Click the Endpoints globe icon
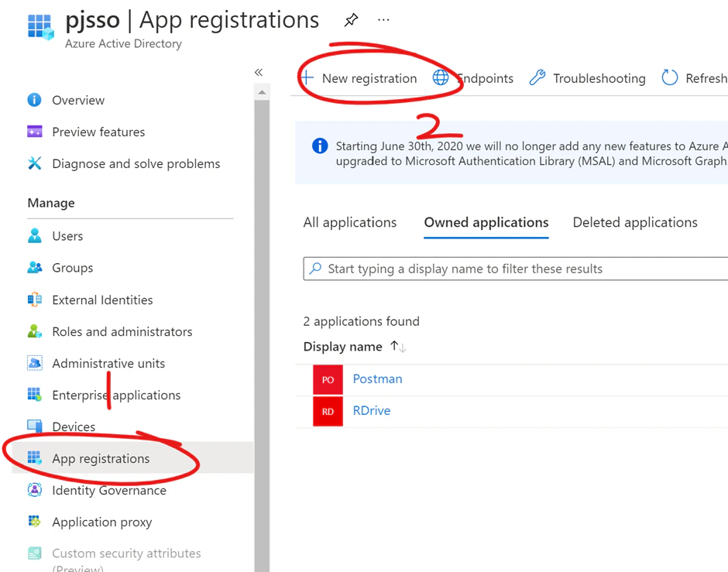 tap(440, 78)
